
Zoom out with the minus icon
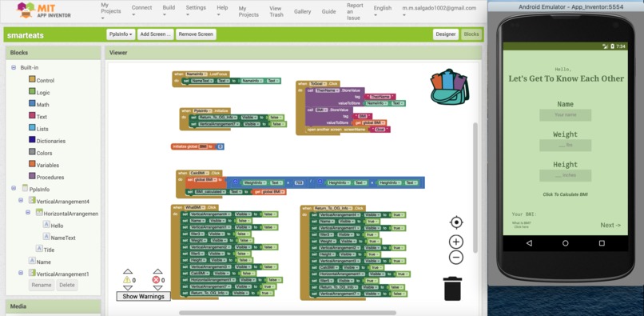click(x=456, y=258)
